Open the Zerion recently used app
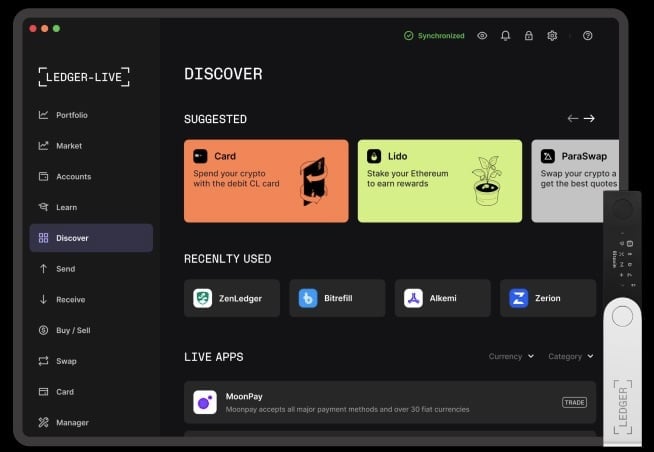This screenshot has width=654, height=452. click(x=548, y=298)
